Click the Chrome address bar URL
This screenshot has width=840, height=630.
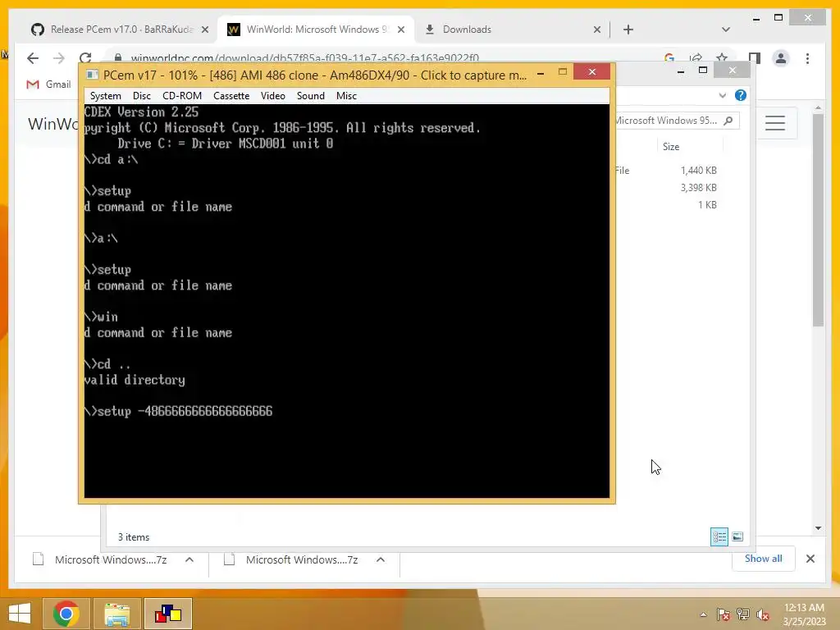(x=305, y=57)
